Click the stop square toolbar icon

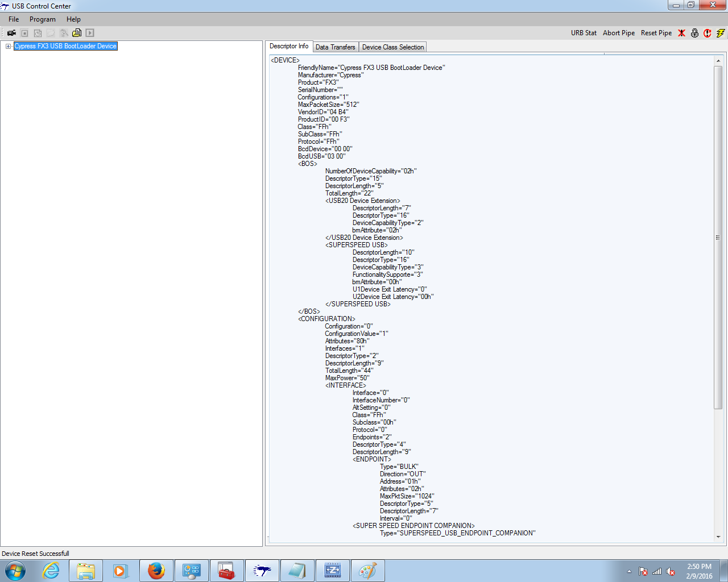(x=24, y=33)
